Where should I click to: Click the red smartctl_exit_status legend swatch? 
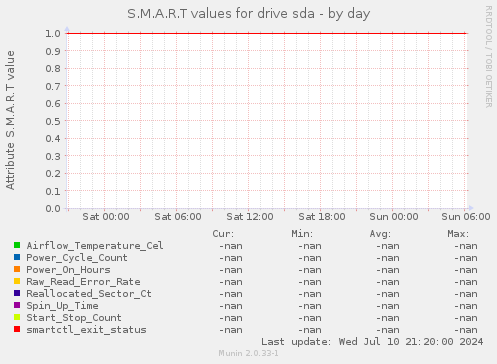point(17,329)
